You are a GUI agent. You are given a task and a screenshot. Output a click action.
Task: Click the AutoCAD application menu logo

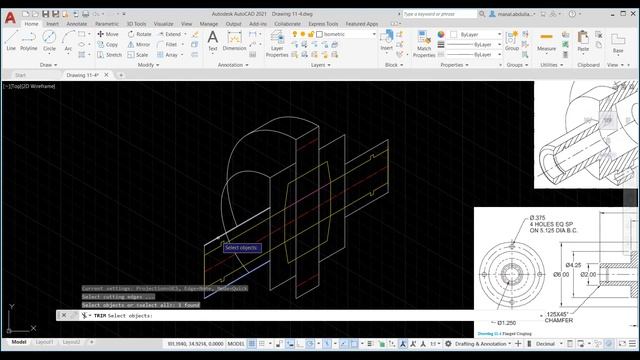(10, 17)
